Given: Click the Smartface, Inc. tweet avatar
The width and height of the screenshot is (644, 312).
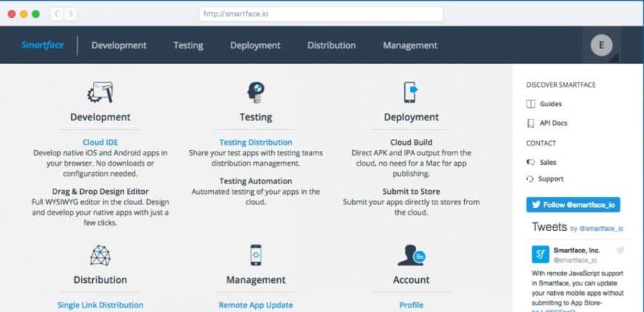Looking at the screenshot, I should click(x=540, y=255).
